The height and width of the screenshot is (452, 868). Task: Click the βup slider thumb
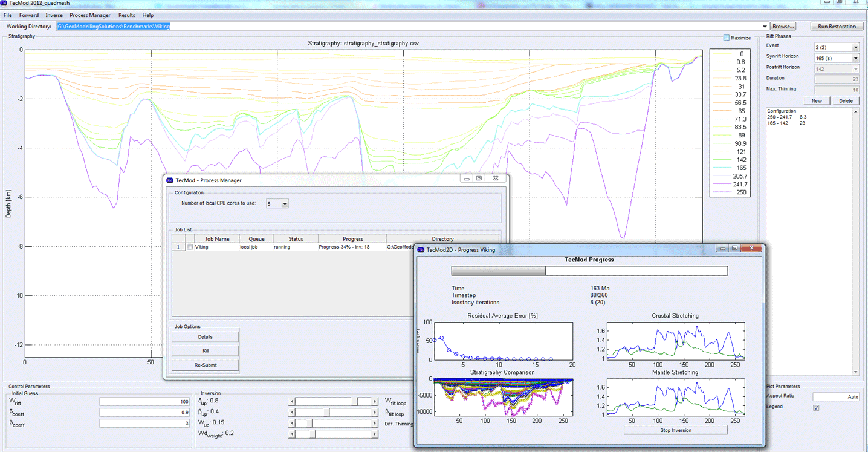326,412
